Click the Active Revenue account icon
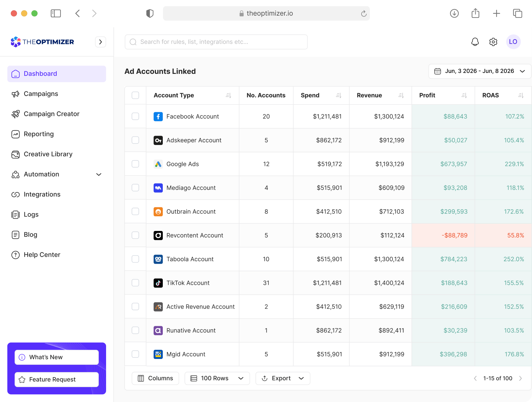This screenshot has width=532, height=402. 158,307
